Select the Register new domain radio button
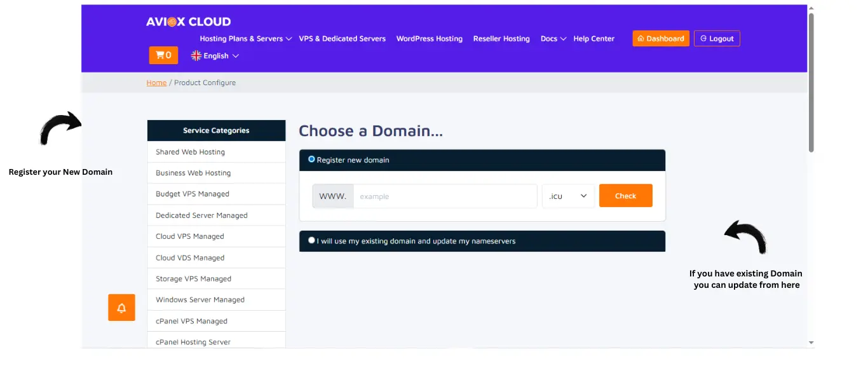The image size is (868, 387). pyautogui.click(x=311, y=160)
